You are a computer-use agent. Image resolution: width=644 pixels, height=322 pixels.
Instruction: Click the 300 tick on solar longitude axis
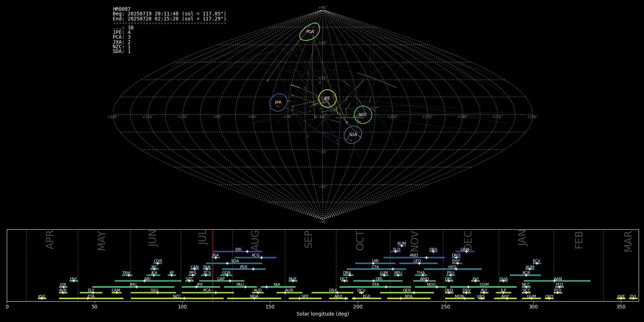pos(533,307)
